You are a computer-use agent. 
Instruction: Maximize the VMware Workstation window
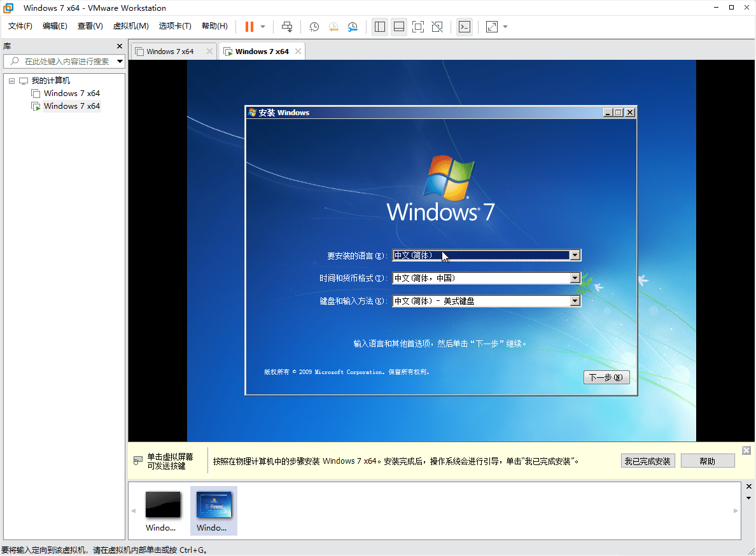pos(731,7)
